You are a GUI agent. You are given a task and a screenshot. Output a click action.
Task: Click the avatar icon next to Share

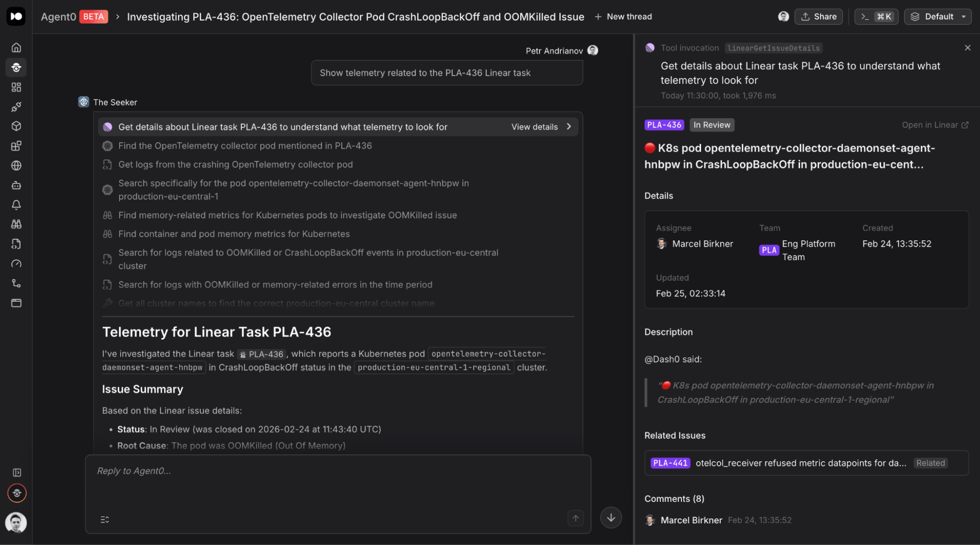[x=783, y=17]
